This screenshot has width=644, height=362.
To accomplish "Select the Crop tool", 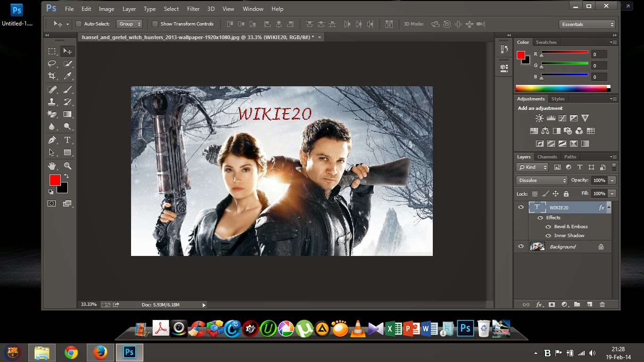I will pos(52,76).
